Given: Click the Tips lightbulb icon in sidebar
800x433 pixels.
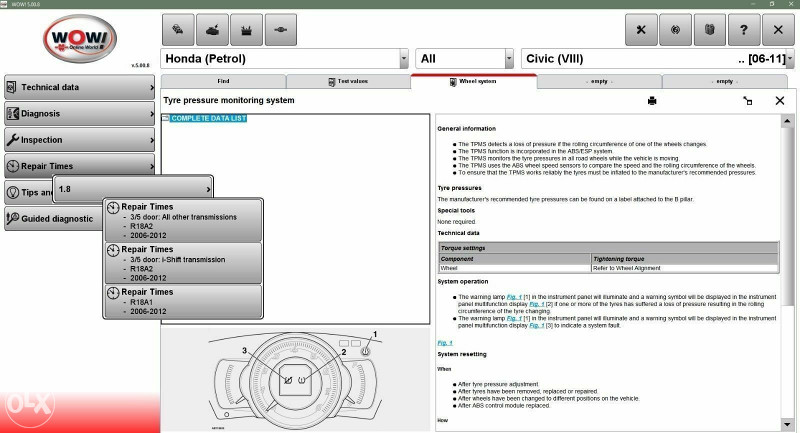Looking at the screenshot, I should 12,192.
